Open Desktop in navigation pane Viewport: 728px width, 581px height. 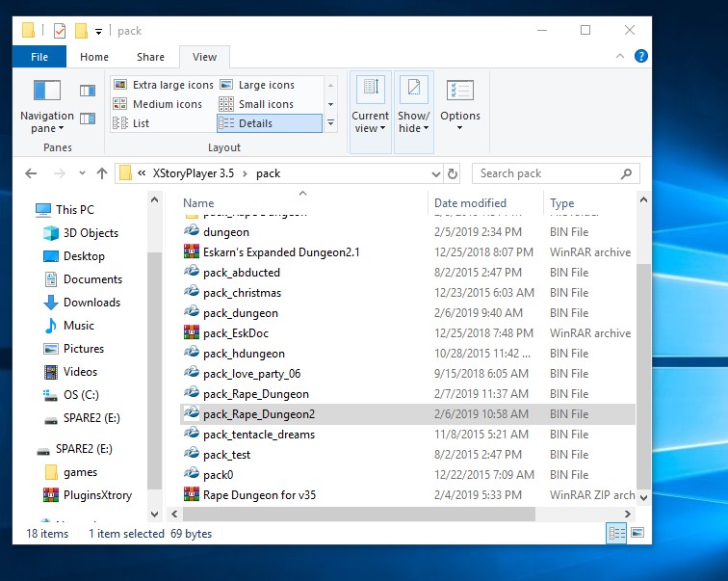(x=74, y=256)
